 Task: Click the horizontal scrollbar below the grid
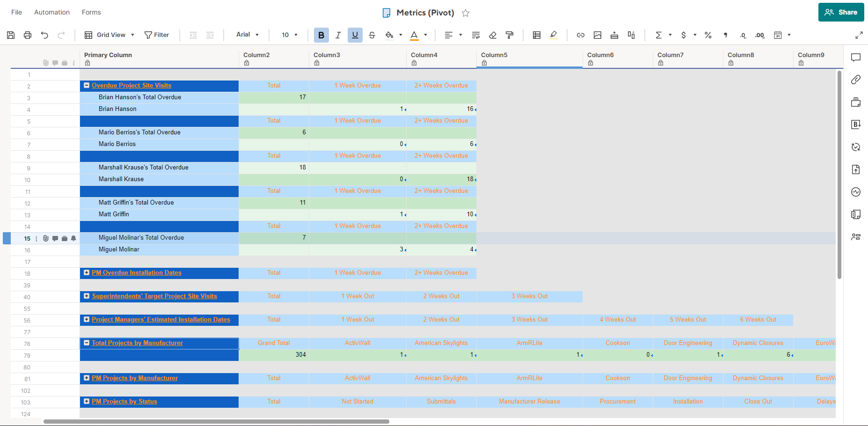click(216, 421)
